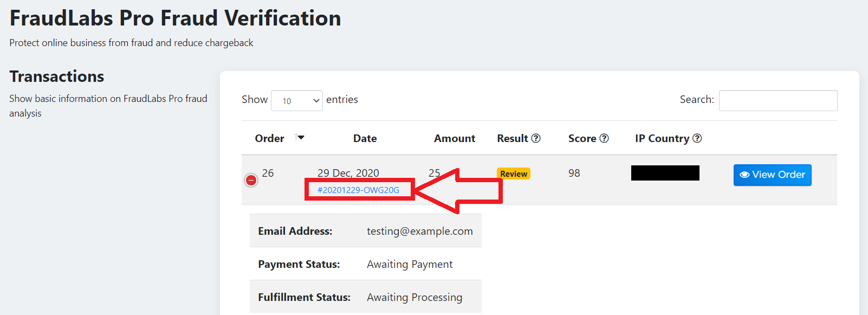Show help for IP Country column
This screenshot has height=315, width=868.
click(x=697, y=138)
